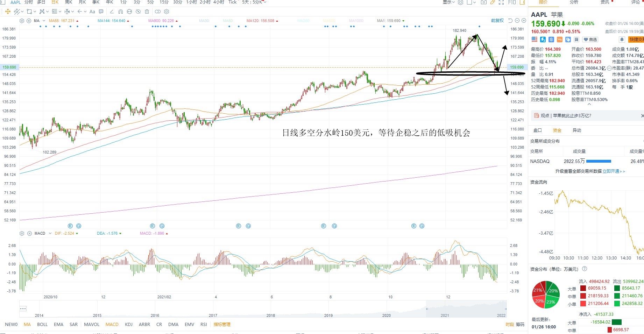Click 快捷交易 quick trade button
The height and width of the screenshot is (334, 644).
(636, 40)
